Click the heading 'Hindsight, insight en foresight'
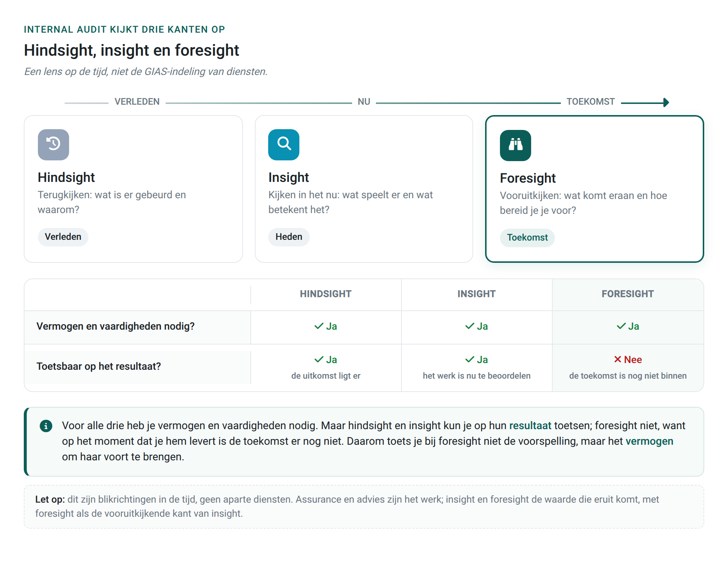Image resolution: width=728 pixels, height=565 pixels. point(131,50)
